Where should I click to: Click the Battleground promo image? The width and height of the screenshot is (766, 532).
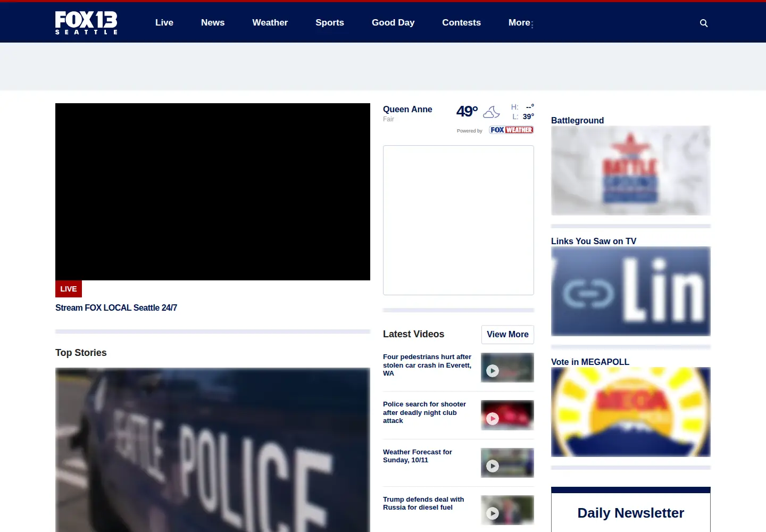631,170
